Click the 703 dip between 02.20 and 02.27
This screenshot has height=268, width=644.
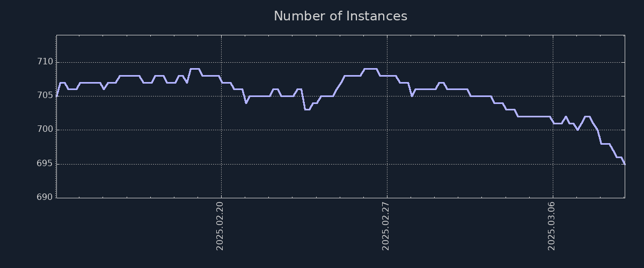pos(307,109)
